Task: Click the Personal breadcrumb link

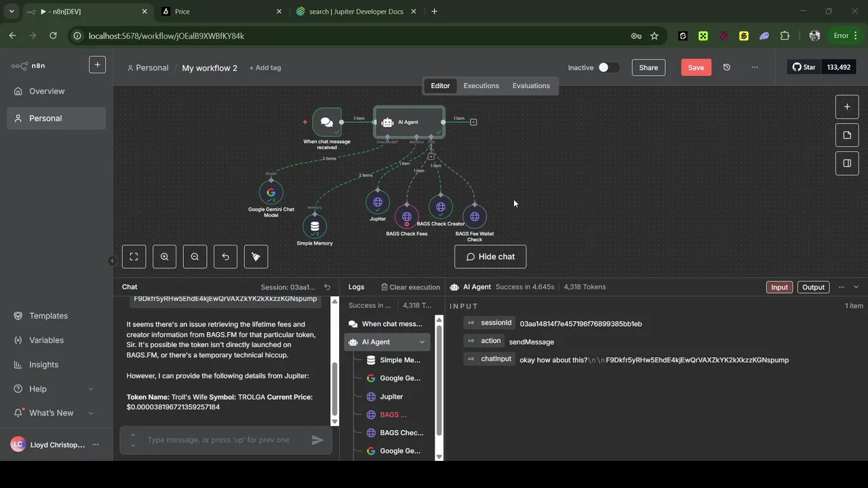Action: [147, 68]
